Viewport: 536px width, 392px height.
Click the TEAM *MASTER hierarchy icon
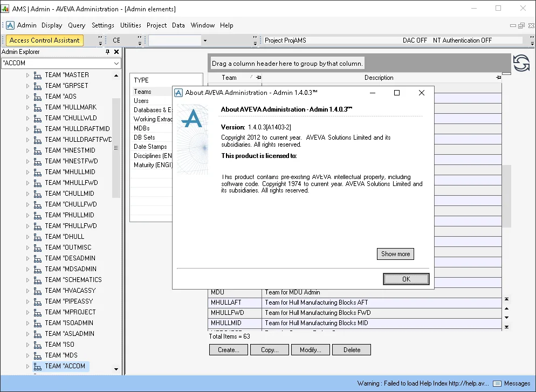tap(38, 75)
